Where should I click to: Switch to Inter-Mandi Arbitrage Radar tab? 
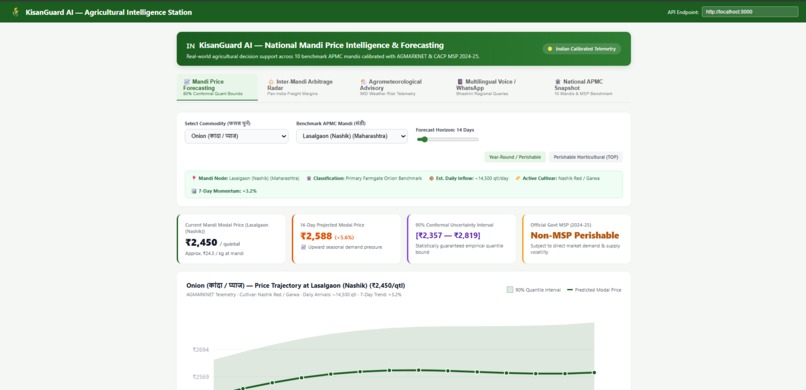300,87
